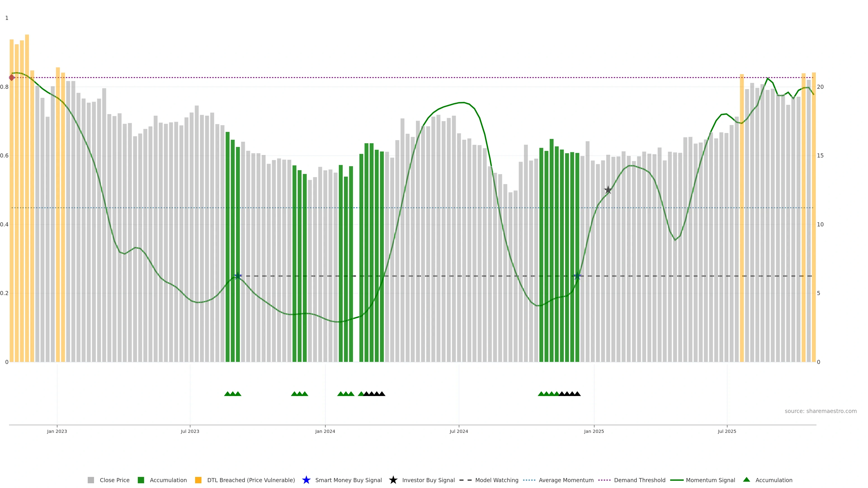Viewport: 868px width, 488px height.
Task: Click the Demand Threshold purple dotted legend icon
Action: [x=604, y=480]
